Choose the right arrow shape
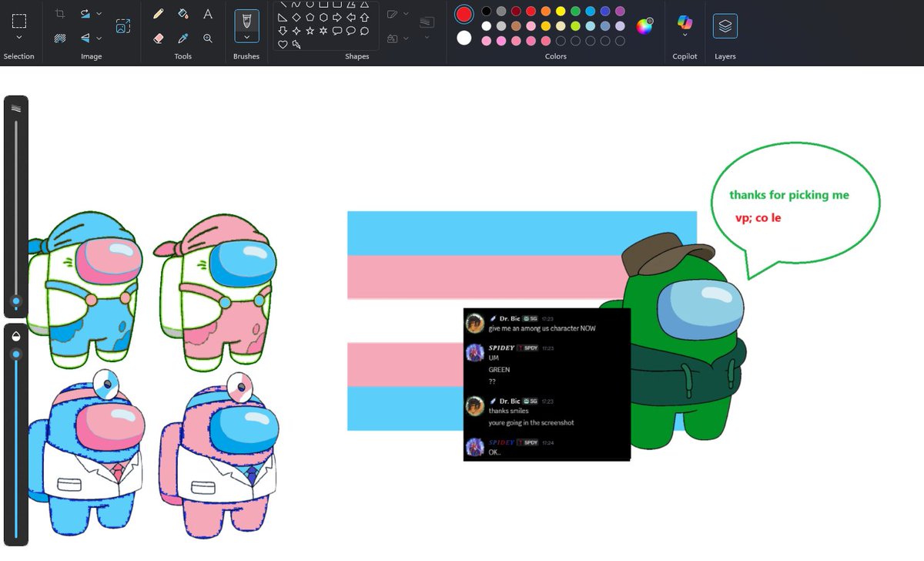924x561 pixels. tap(337, 17)
